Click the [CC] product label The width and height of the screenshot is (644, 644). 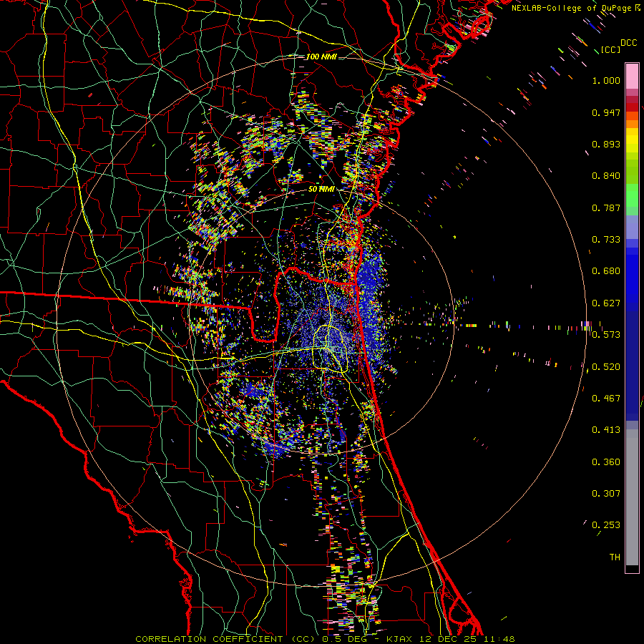pos(610,49)
